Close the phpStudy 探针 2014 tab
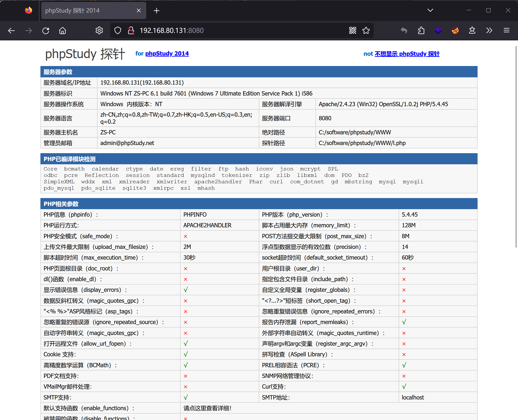518x420 pixels. coord(139,11)
